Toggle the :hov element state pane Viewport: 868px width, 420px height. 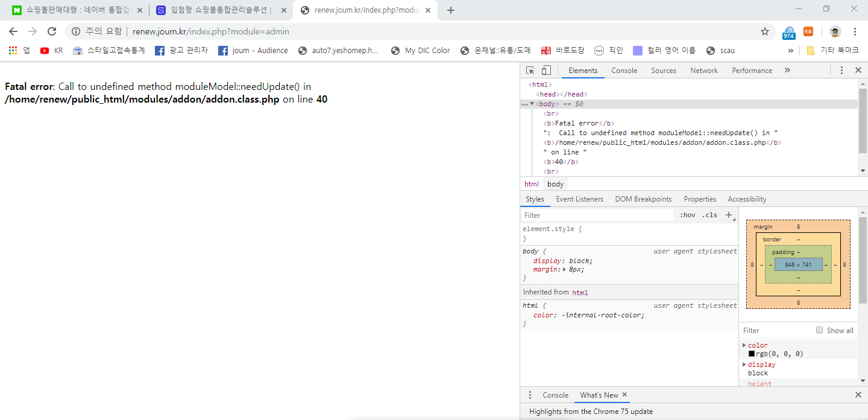(688, 215)
